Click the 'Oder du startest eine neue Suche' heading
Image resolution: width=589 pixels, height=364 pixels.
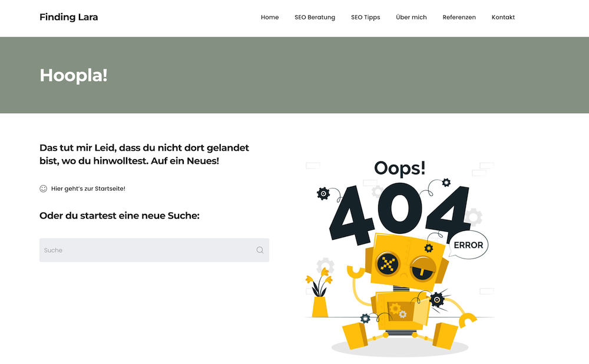[x=120, y=216]
